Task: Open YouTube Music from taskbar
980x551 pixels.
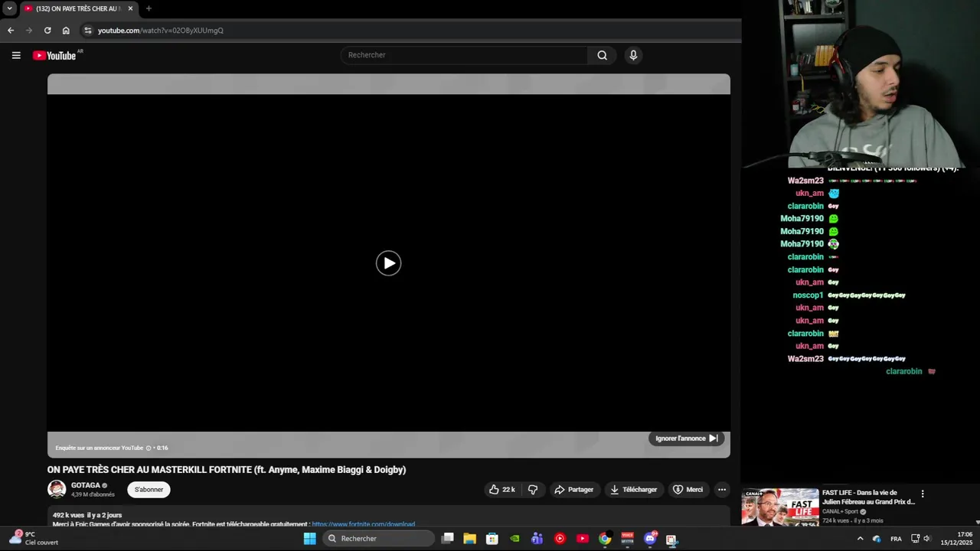Action: coord(560,539)
